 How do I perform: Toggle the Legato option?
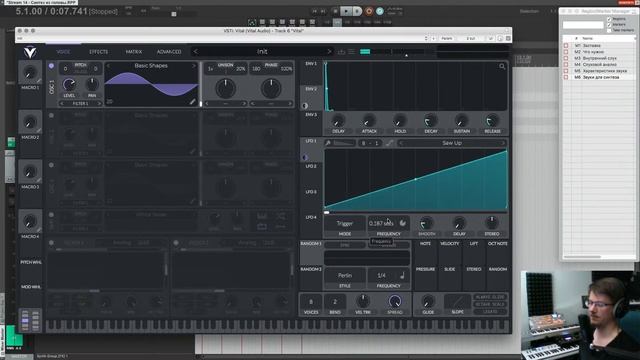click(x=490, y=311)
